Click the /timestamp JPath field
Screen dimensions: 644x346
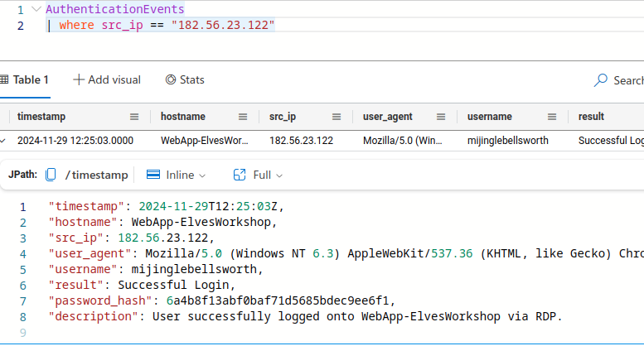(96, 175)
